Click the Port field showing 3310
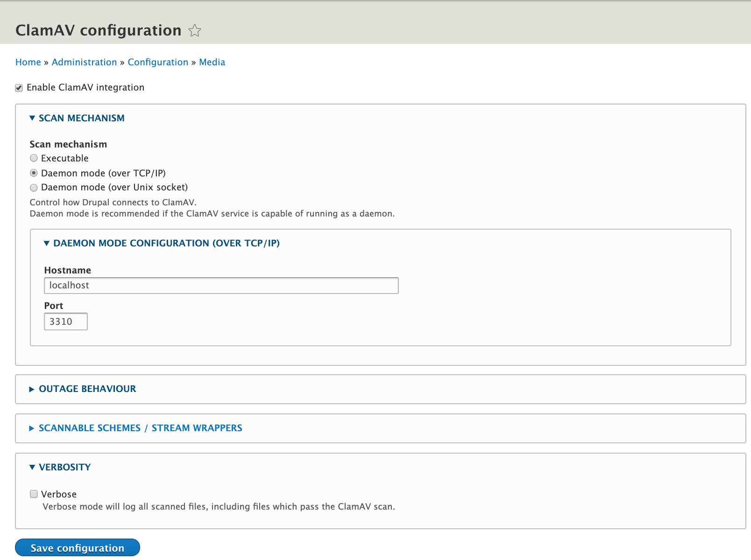The image size is (751, 560). [65, 321]
